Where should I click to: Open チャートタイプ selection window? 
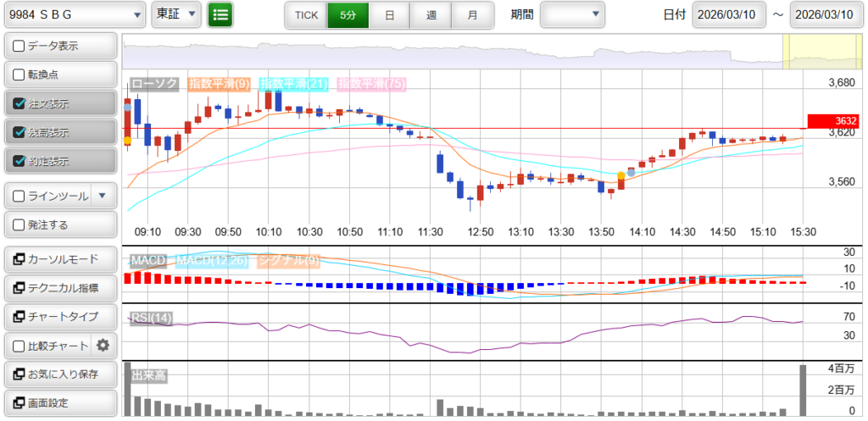click(60, 317)
